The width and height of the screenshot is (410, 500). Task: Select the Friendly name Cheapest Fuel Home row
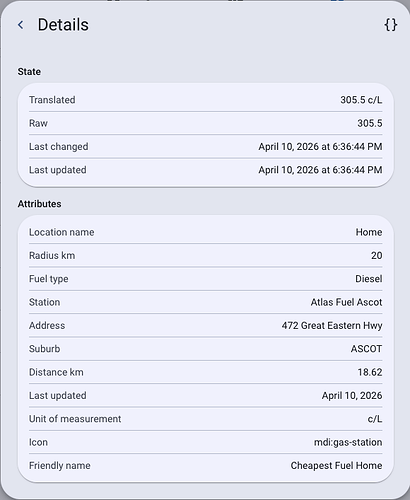point(205,466)
